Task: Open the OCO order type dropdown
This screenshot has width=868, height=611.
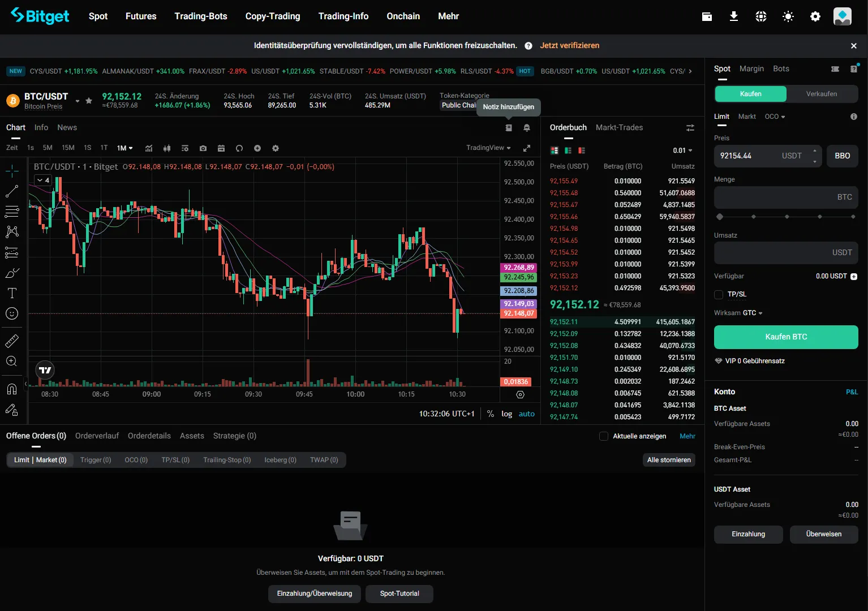Action: [x=775, y=117]
